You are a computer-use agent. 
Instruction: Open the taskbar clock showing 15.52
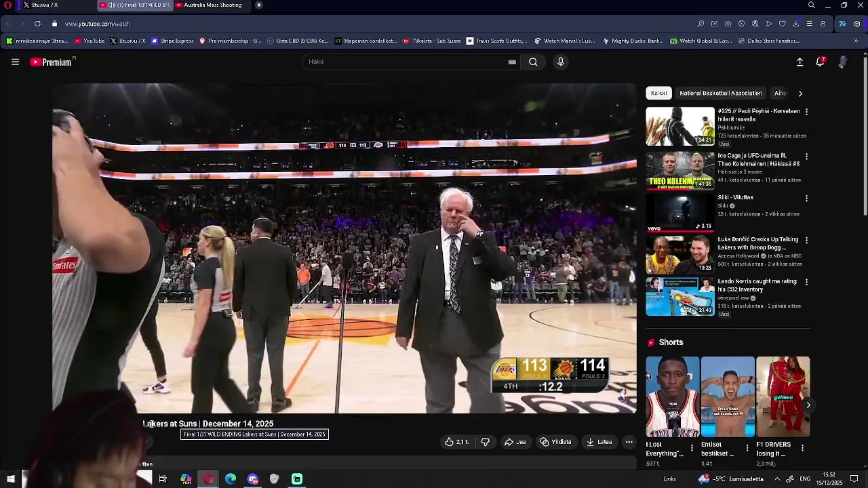pyautogui.click(x=829, y=479)
